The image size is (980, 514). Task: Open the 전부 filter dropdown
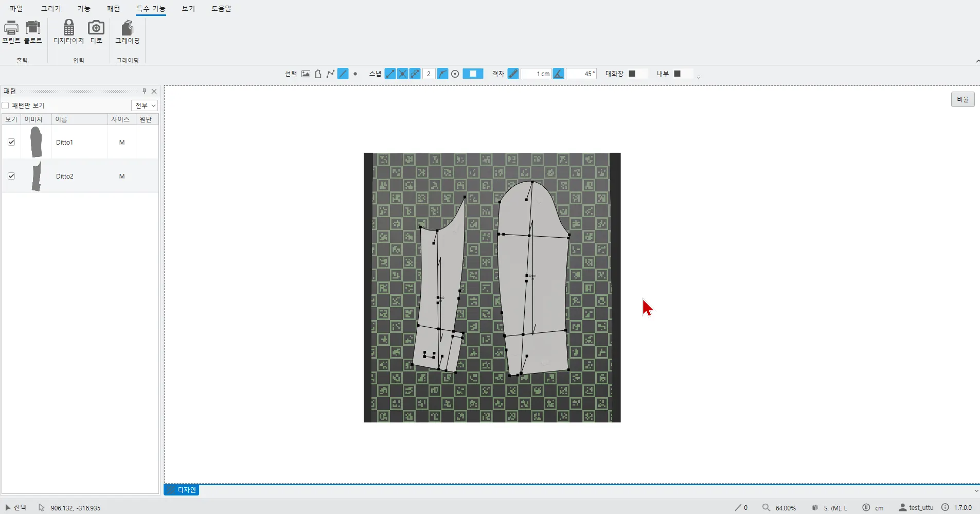[145, 105]
